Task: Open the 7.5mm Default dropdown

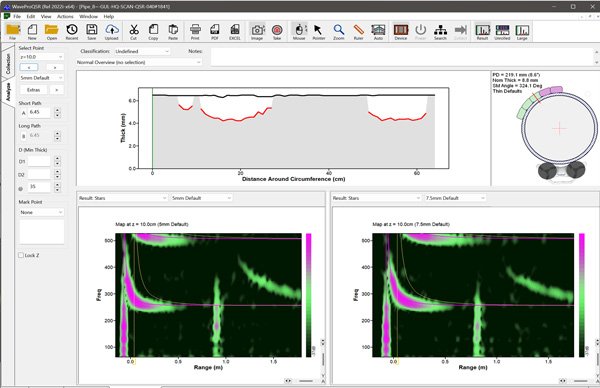Action: click(x=455, y=198)
